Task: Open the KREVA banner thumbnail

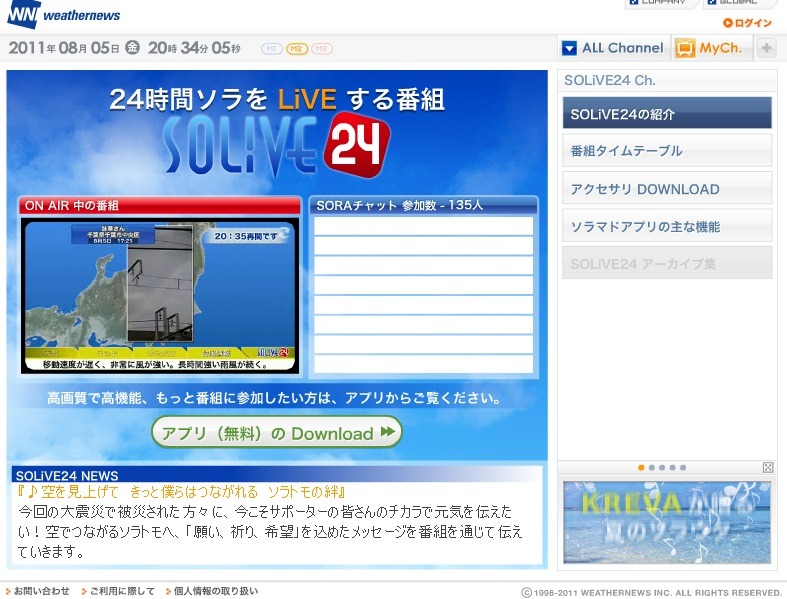Action: pos(667,522)
